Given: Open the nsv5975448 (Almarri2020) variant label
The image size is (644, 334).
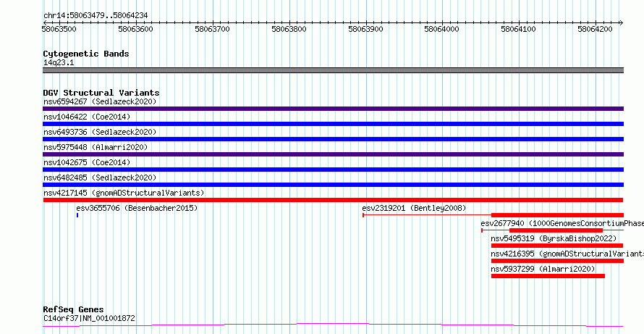Looking at the screenshot, I should click(x=96, y=147).
